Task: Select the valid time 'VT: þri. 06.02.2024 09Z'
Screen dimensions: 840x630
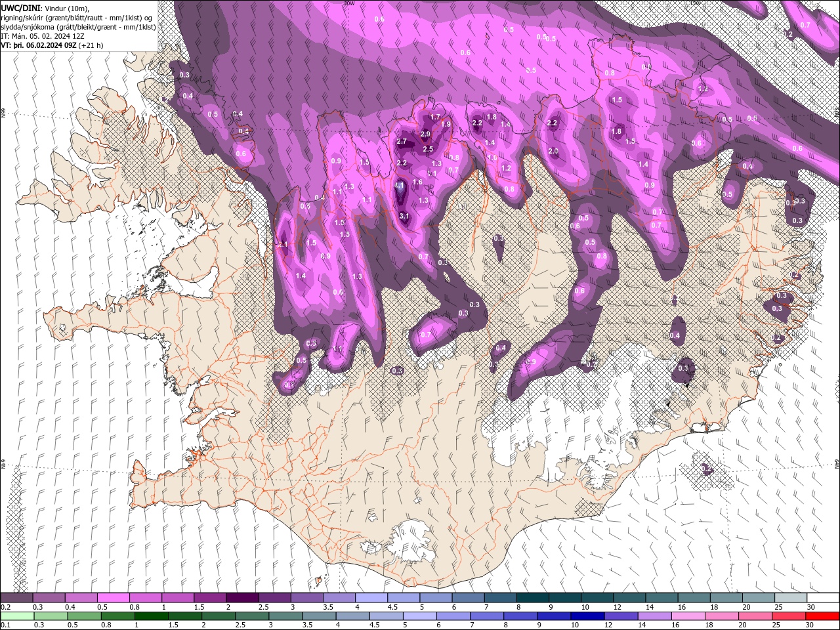Action: 39,45
